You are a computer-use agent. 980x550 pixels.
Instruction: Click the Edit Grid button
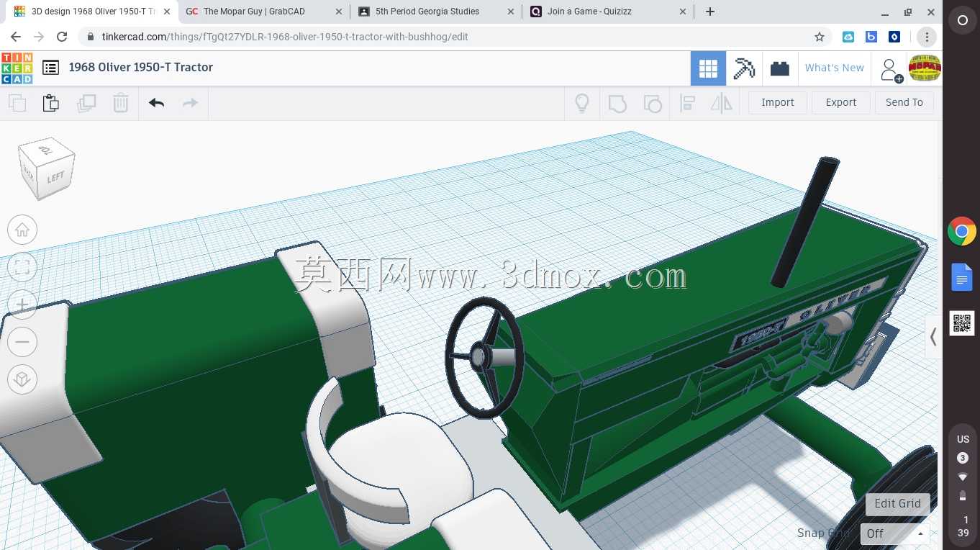click(x=897, y=503)
